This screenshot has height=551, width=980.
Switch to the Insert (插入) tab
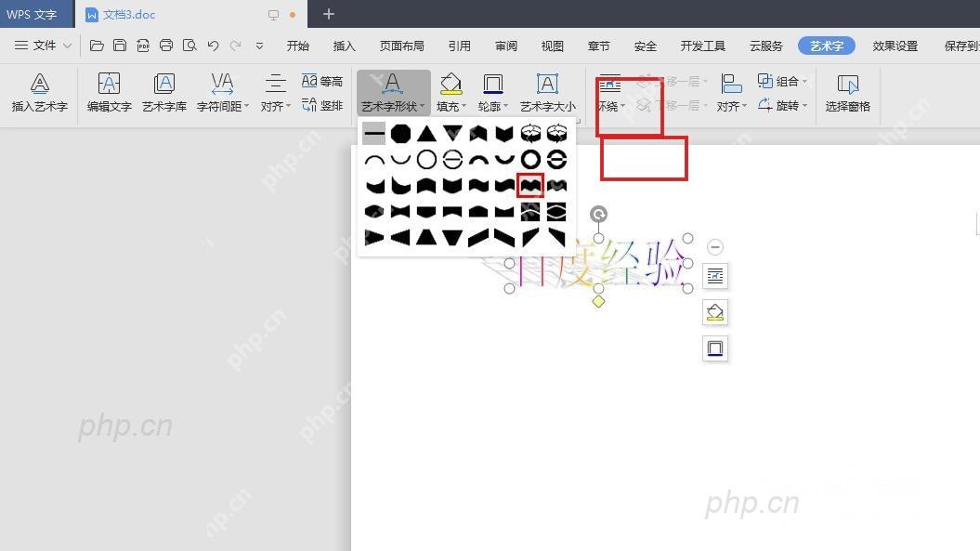[x=344, y=46]
